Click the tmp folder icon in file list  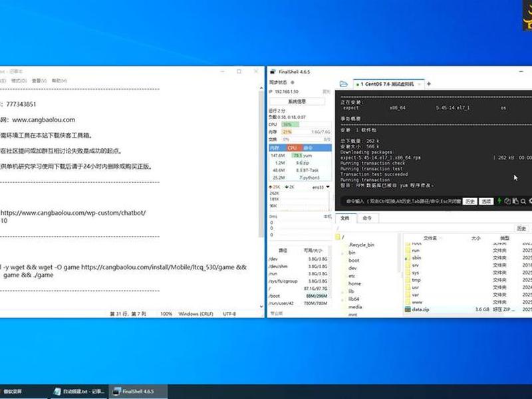[x=408, y=280]
